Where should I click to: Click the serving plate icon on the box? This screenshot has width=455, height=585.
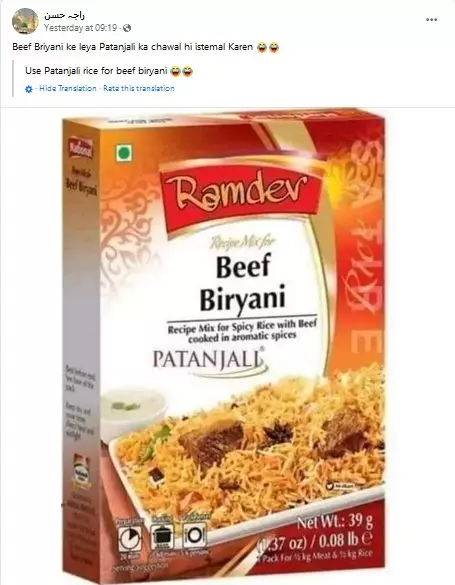coord(194,535)
